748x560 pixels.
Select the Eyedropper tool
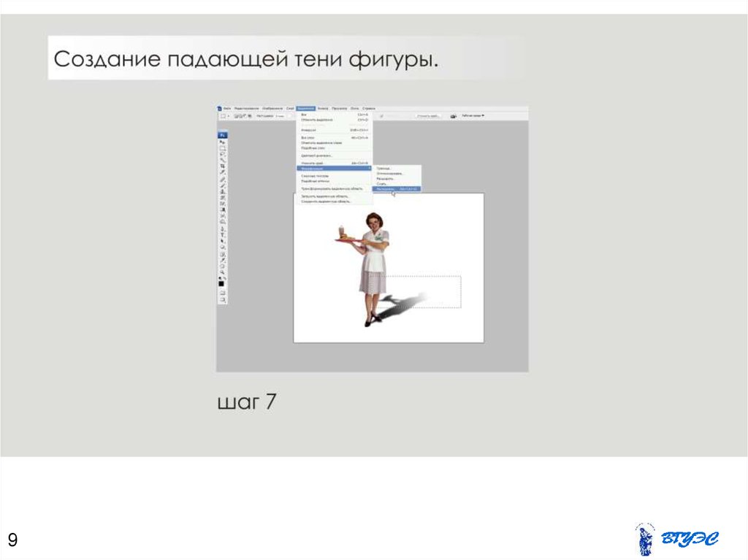point(222,260)
